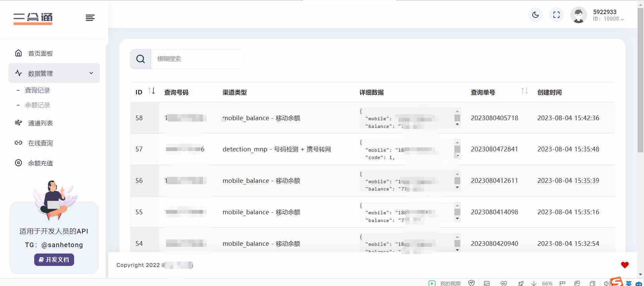The width and height of the screenshot is (644, 286).
Task: Click the home icon beside 首页面板
Action: coord(18,53)
